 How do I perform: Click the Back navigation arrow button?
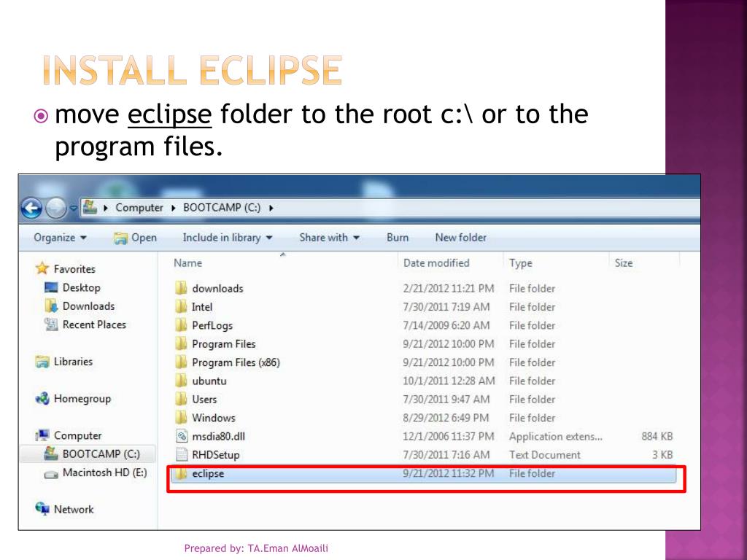tap(31, 208)
